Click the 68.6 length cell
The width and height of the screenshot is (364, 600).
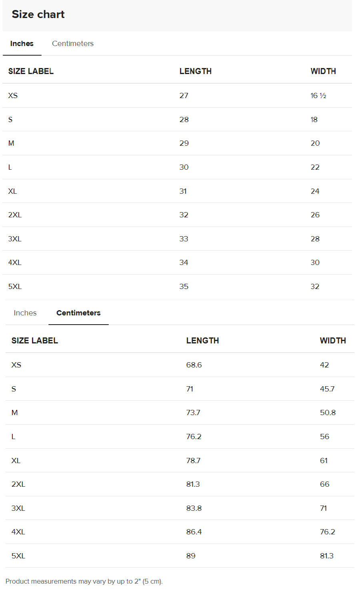tap(194, 365)
